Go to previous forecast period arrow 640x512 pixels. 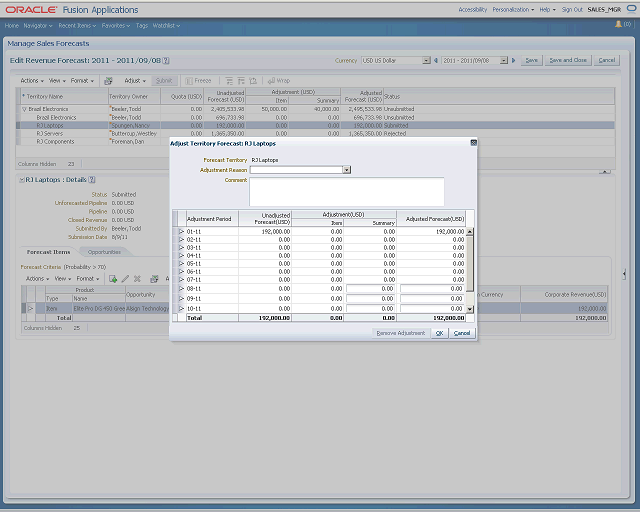point(436,60)
